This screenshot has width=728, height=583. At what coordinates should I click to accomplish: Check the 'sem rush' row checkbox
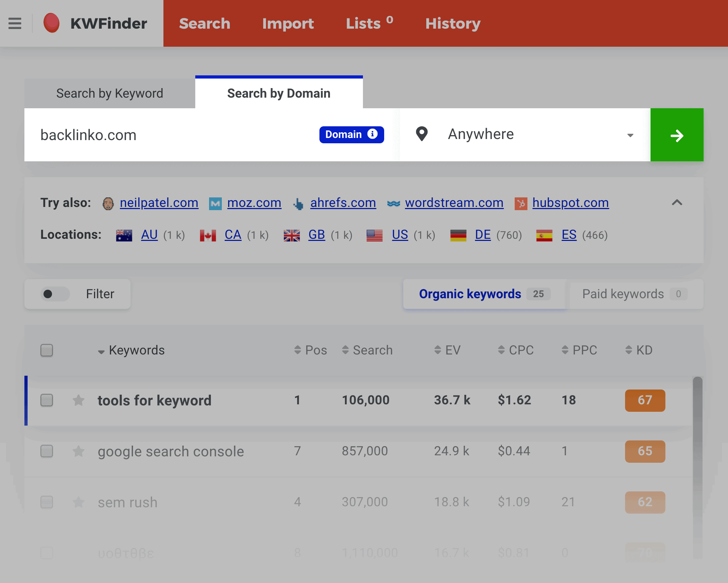pyautogui.click(x=47, y=502)
